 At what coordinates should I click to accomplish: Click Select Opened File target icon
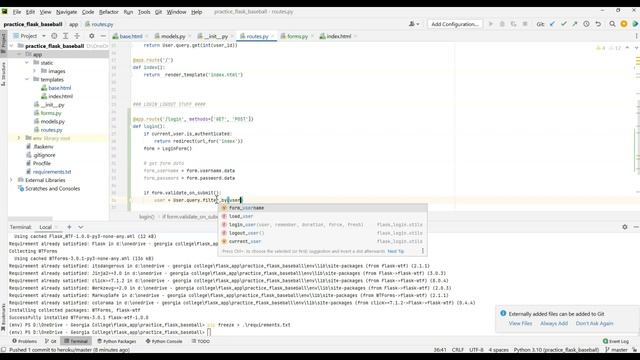click(x=54, y=36)
